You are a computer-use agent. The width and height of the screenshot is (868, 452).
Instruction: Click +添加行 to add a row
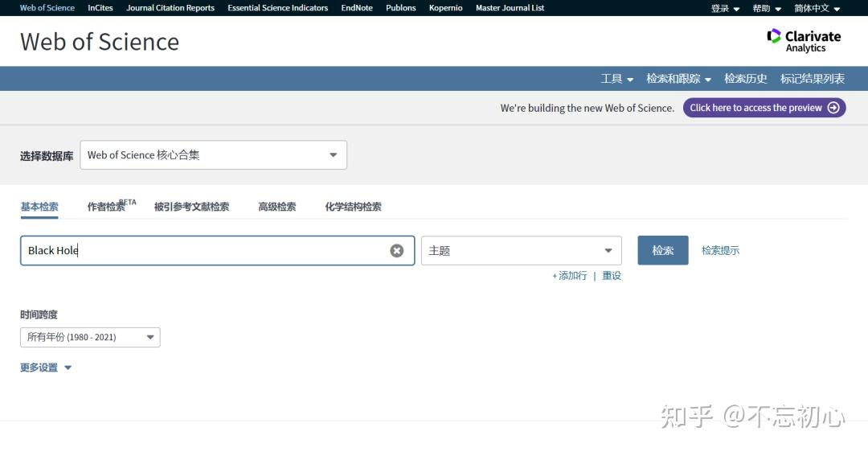coord(570,275)
